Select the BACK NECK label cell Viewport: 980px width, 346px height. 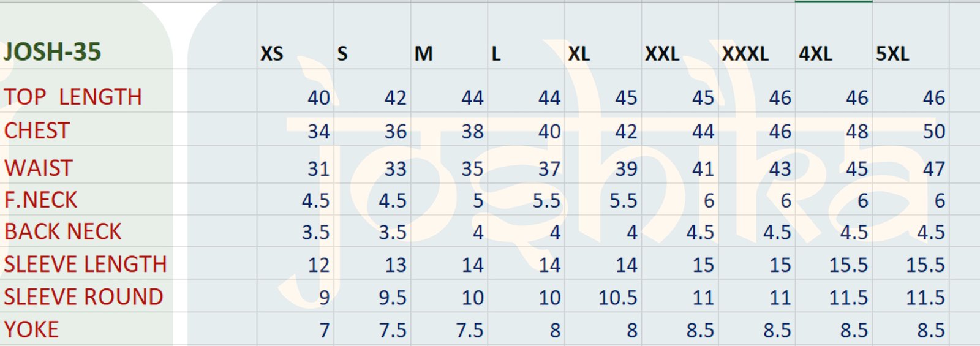point(63,231)
